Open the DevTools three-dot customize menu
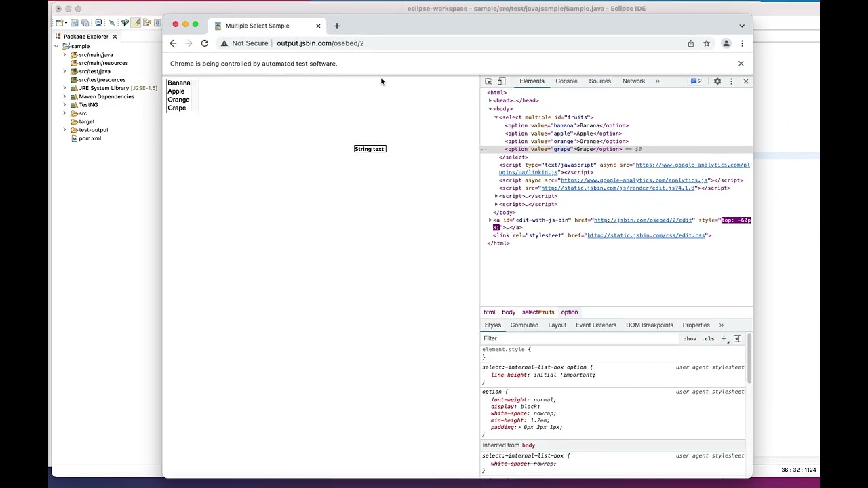The image size is (868, 488). [x=731, y=81]
